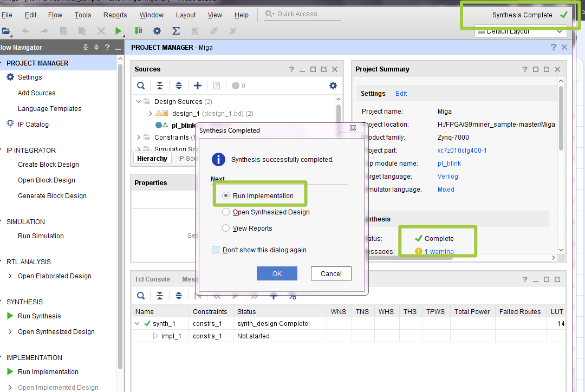Open Sources panel settings gear
This screenshot has width=585, height=392.
pyautogui.click(x=333, y=86)
